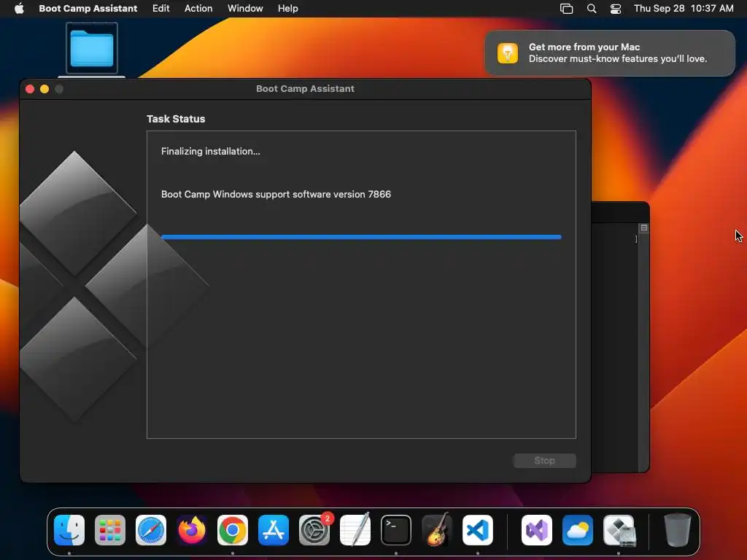Image resolution: width=747 pixels, height=560 pixels.
Task: Click Boot Camp Assistant dock icon
Action: [x=619, y=530]
